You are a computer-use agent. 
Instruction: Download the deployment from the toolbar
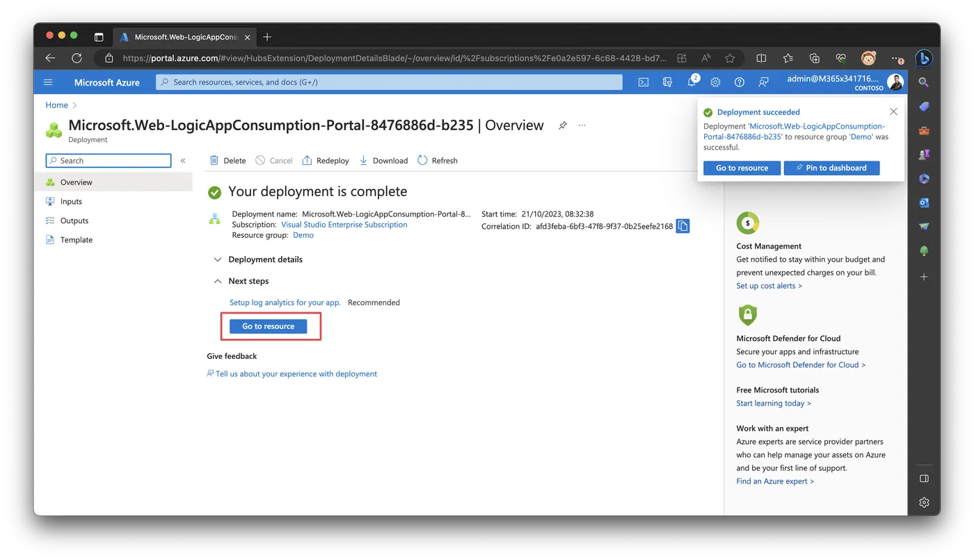383,161
